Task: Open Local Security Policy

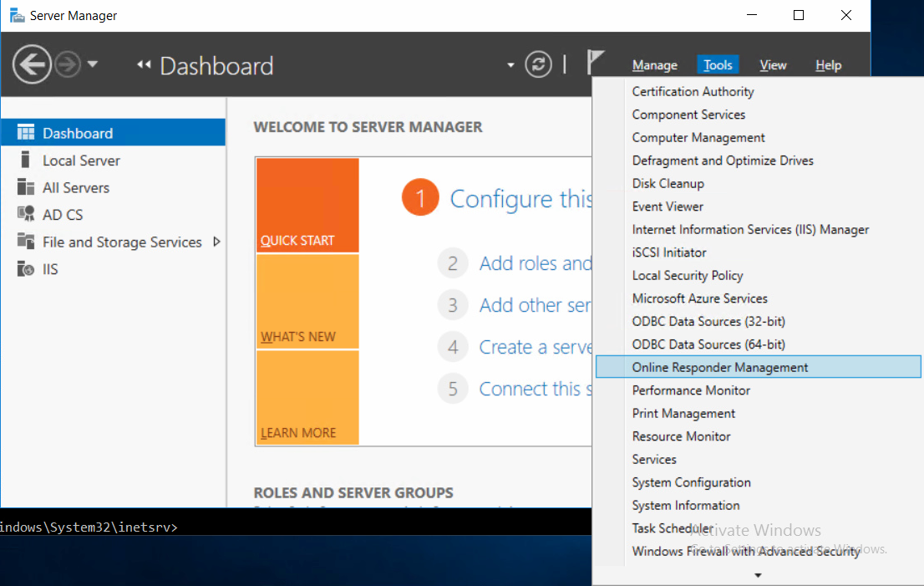Action: coord(687,275)
